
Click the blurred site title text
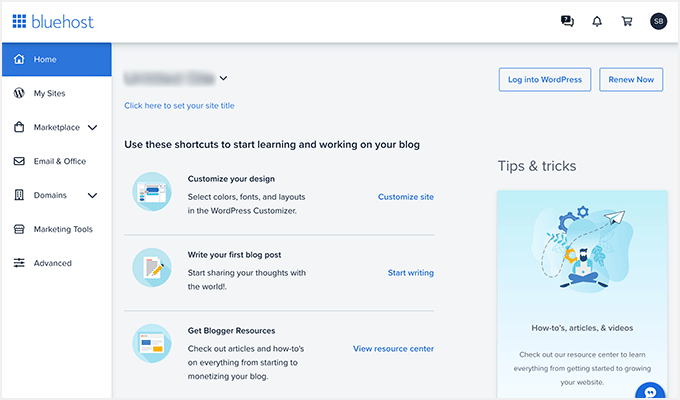(169, 79)
